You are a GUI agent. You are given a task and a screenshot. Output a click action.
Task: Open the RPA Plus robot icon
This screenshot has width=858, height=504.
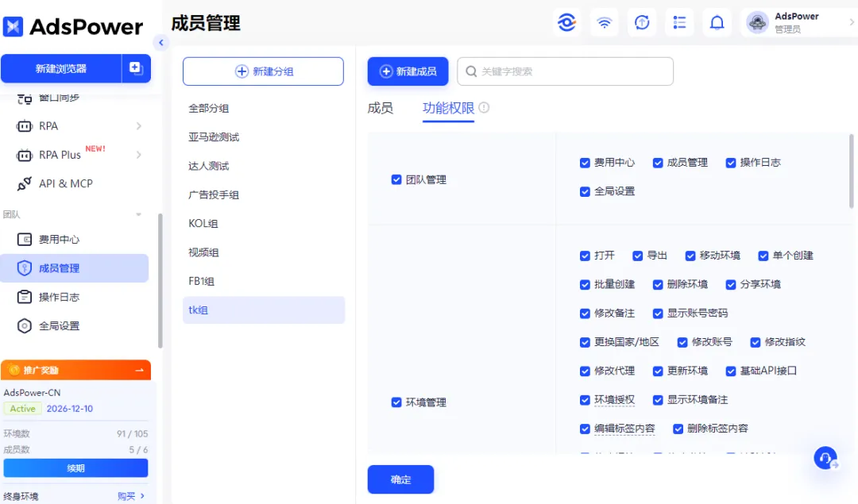pos(25,156)
